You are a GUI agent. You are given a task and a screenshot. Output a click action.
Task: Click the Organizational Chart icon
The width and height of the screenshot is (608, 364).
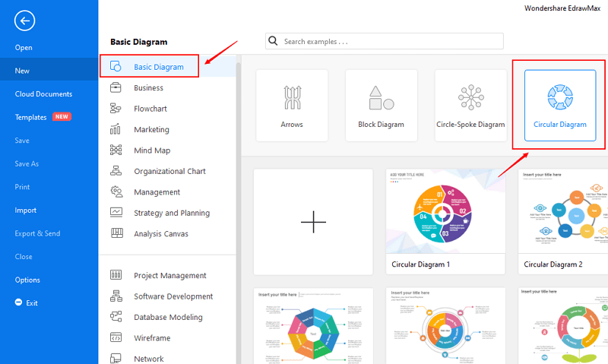click(116, 170)
